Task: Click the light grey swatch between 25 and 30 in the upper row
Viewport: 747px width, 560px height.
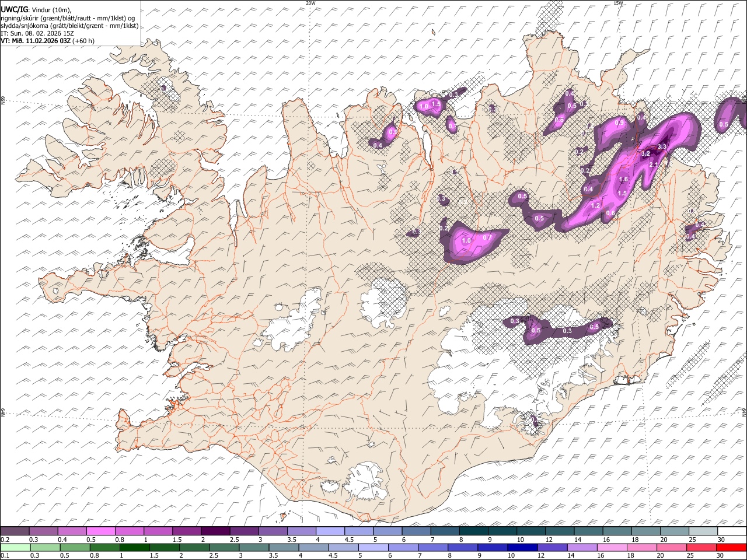Action: pyautogui.click(x=703, y=531)
